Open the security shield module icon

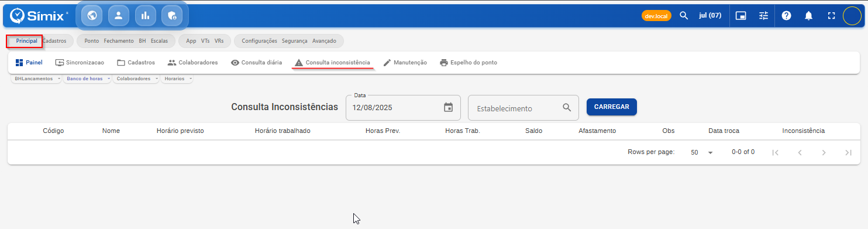[172, 16]
